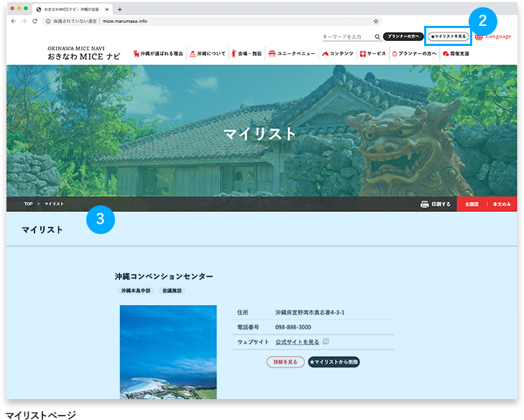
Task: Reload the page with the refresh icon
Action: pos(35,21)
